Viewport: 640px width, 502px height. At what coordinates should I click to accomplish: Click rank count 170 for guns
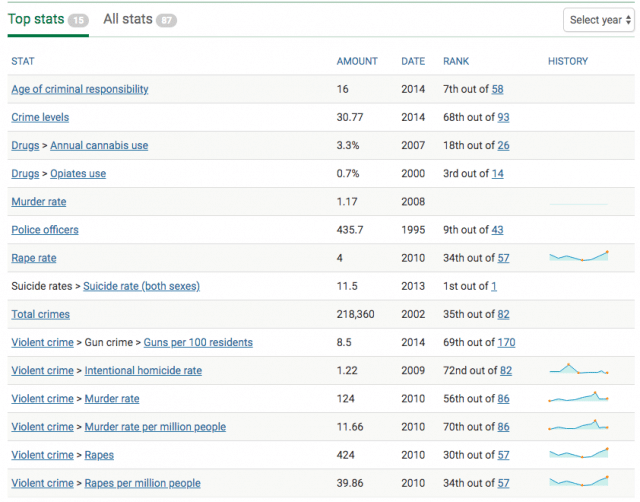[x=506, y=342]
